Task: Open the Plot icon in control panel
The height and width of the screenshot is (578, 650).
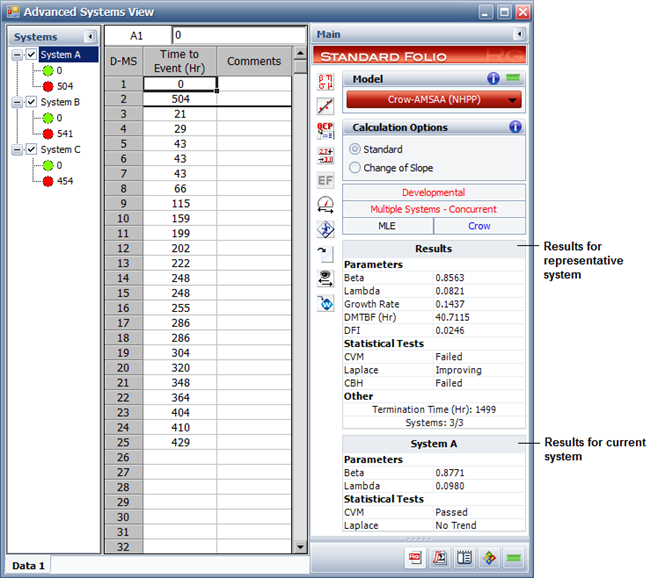Action: click(325, 105)
